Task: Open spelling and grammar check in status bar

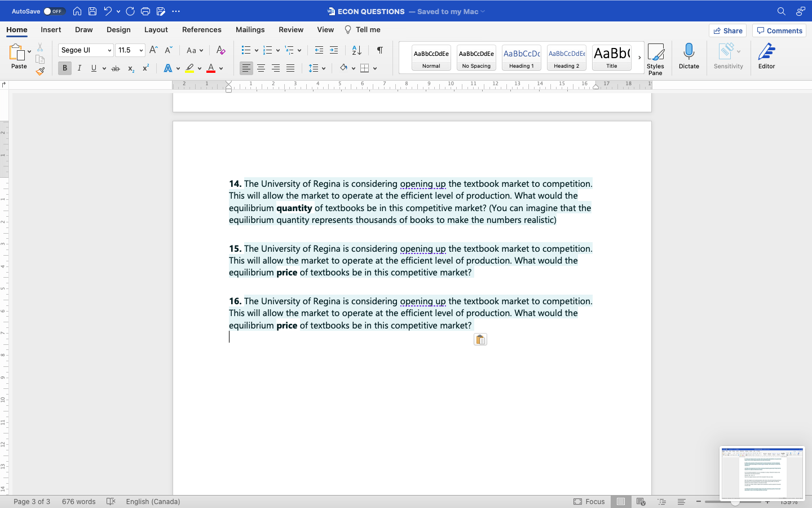Action: (x=111, y=501)
